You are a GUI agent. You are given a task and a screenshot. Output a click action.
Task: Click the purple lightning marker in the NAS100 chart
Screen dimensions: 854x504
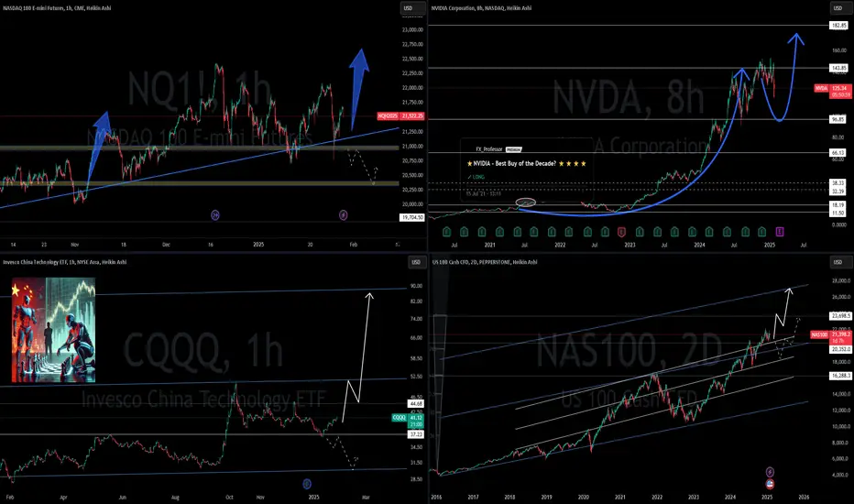770,472
